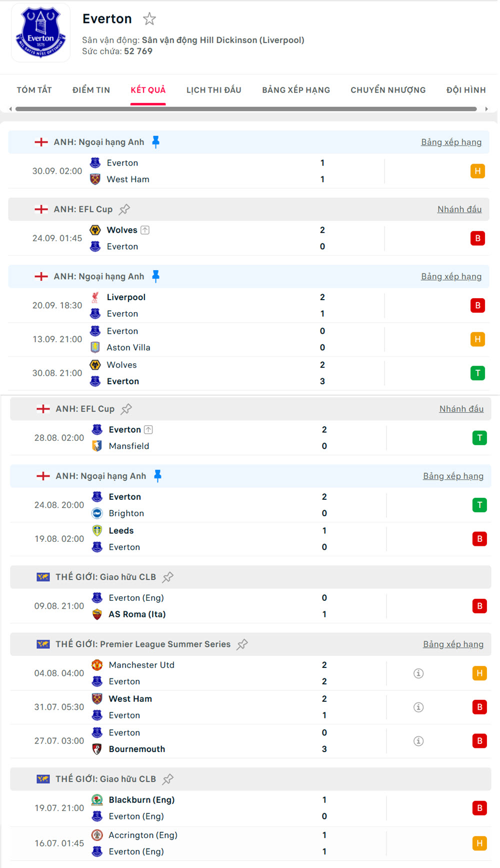Click the orange H badge for Everton–West Ham
The height and width of the screenshot is (868, 500).
[477, 171]
